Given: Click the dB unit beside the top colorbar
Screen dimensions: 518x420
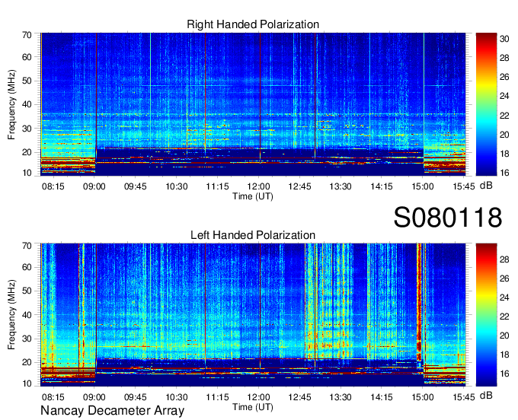Looking at the screenshot, I should 486,186.
